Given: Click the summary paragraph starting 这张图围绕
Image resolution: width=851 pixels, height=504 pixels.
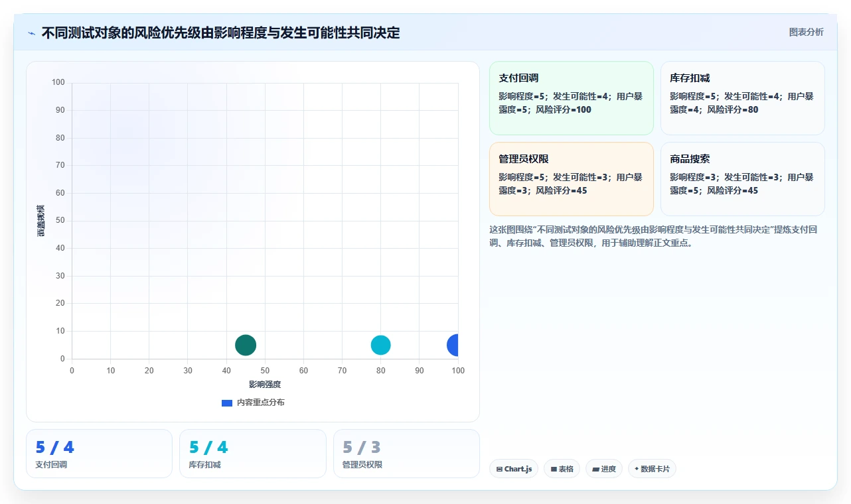Looking at the screenshot, I should [654, 236].
